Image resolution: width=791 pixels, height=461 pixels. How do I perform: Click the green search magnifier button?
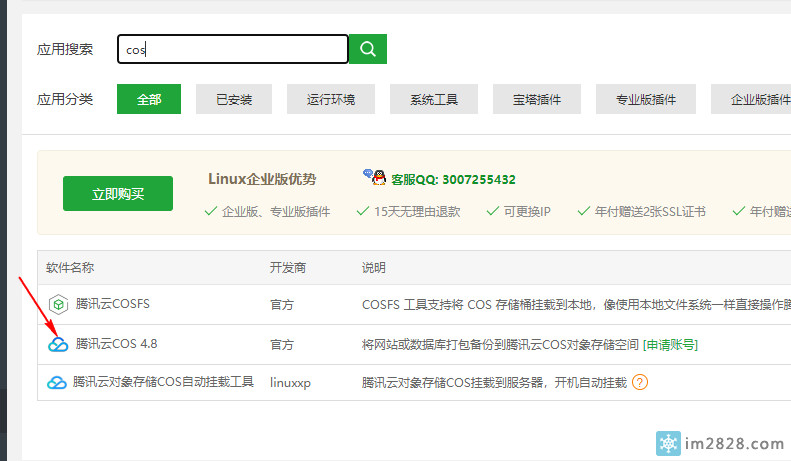tap(368, 49)
